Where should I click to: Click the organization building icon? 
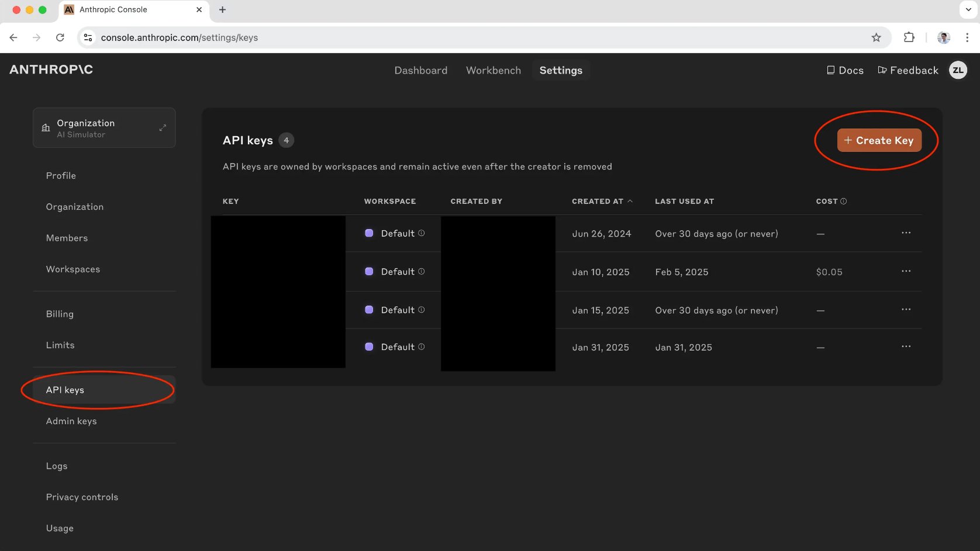46,128
